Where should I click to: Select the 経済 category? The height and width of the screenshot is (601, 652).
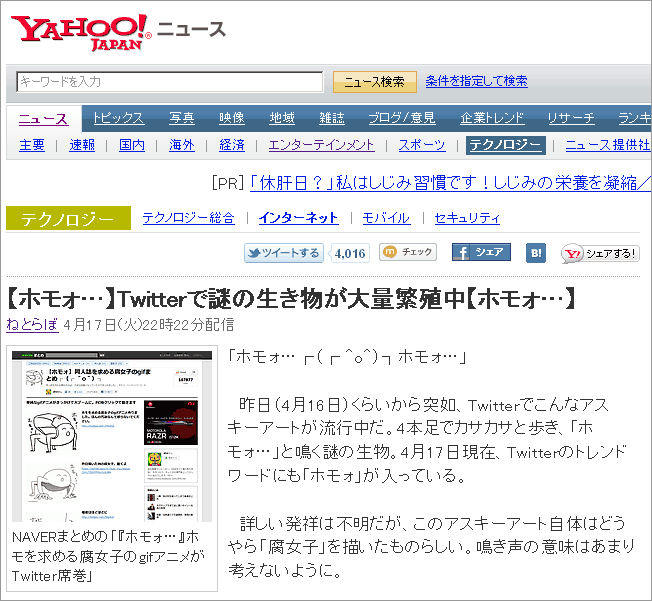pyautogui.click(x=232, y=145)
